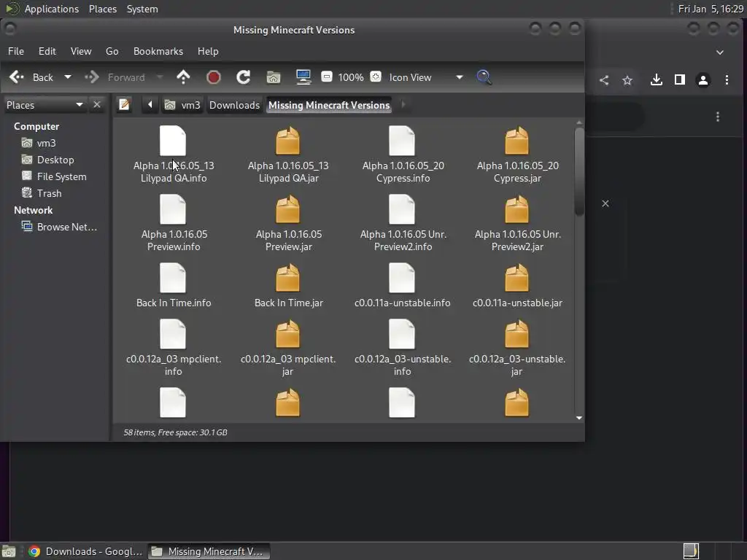The height and width of the screenshot is (560, 747).
Task: Go to vm3 in the path bar
Action: (182, 105)
